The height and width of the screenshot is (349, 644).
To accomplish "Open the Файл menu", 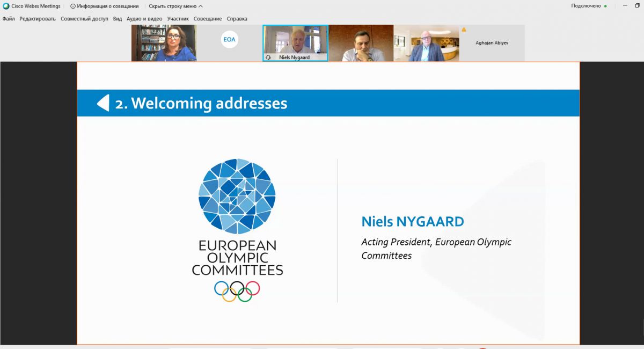I will point(9,18).
